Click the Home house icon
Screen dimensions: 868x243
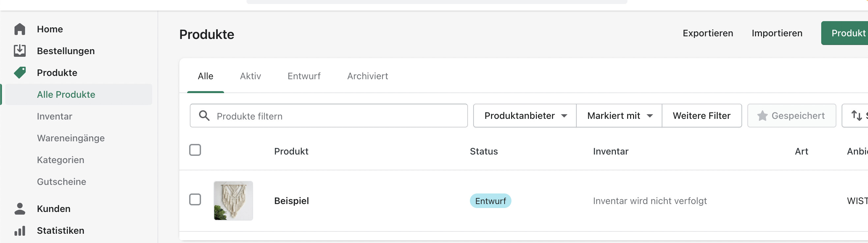point(20,29)
